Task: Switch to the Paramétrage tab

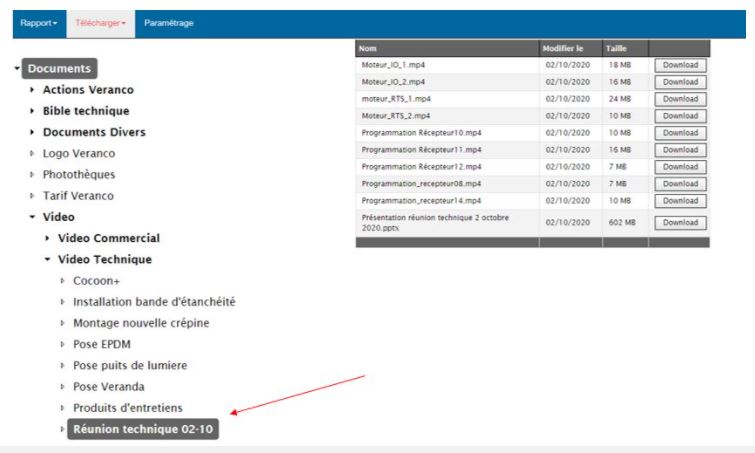Action: pos(169,22)
